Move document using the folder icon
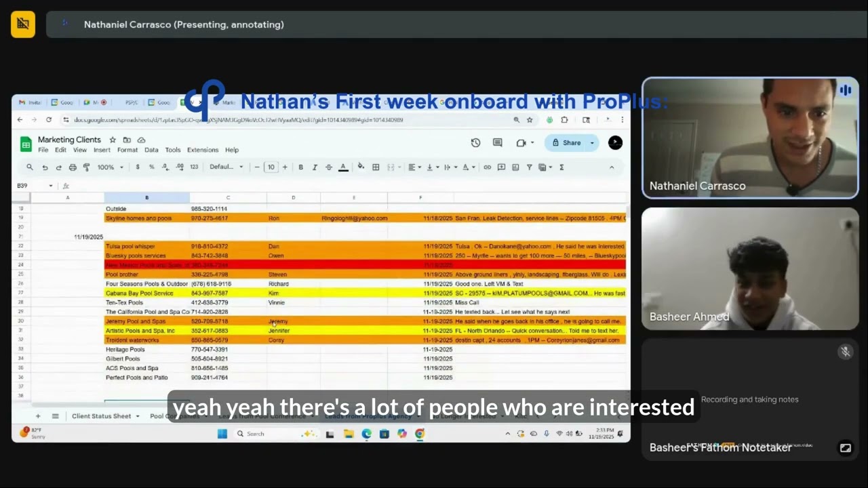Screen dimensions: 868x488 point(127,140)
